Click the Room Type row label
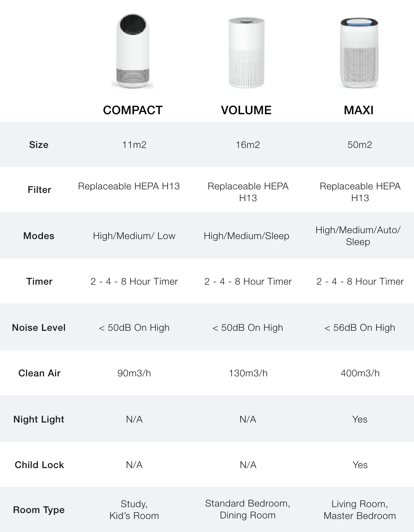The height and width of the screenshot is (532, 414). 39,510
